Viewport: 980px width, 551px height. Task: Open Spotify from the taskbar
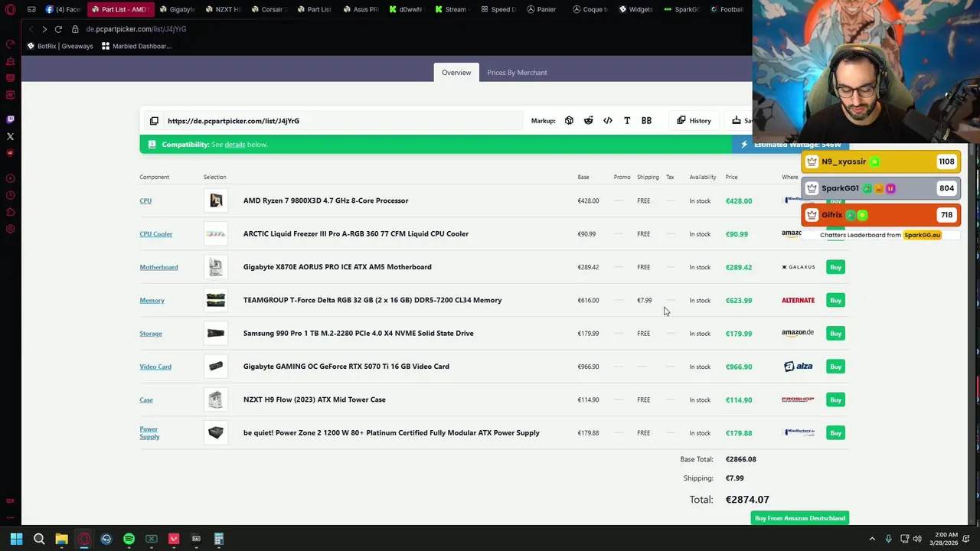pyautogui.click(x=129, y=539)
